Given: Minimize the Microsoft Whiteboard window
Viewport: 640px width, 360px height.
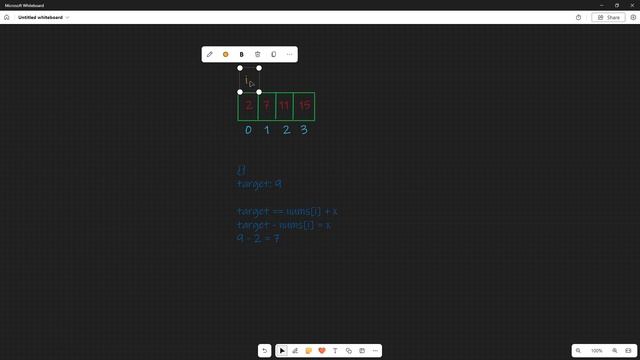Looking at the screenshot, I should pos(602,5).
